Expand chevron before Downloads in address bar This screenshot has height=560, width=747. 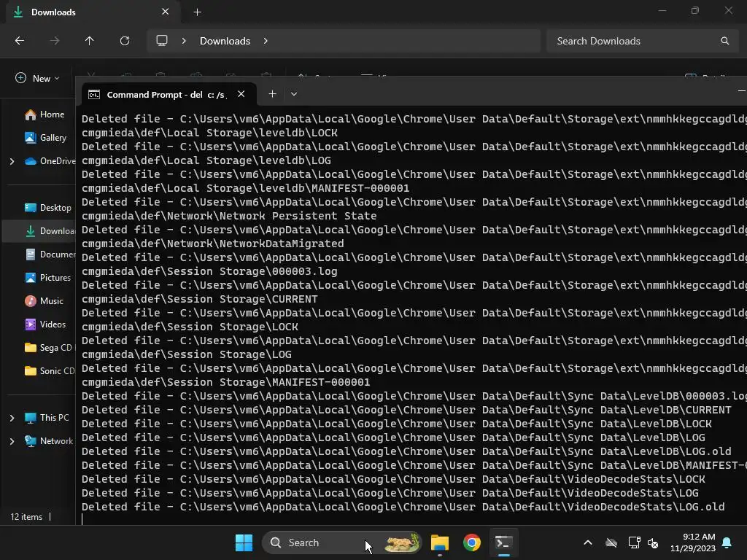(184, 41)
